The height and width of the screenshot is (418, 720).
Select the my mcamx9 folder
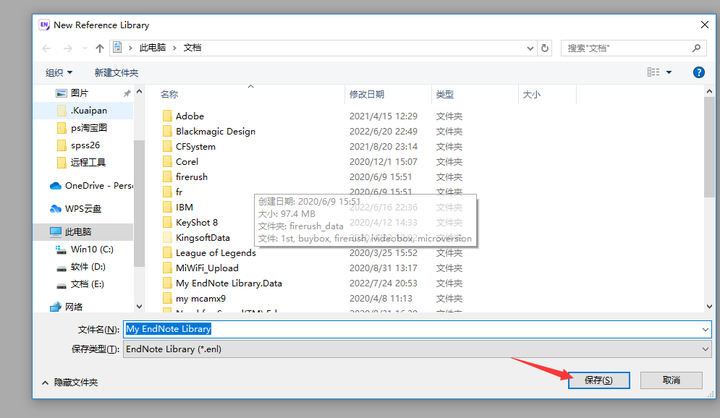(201, 298)
